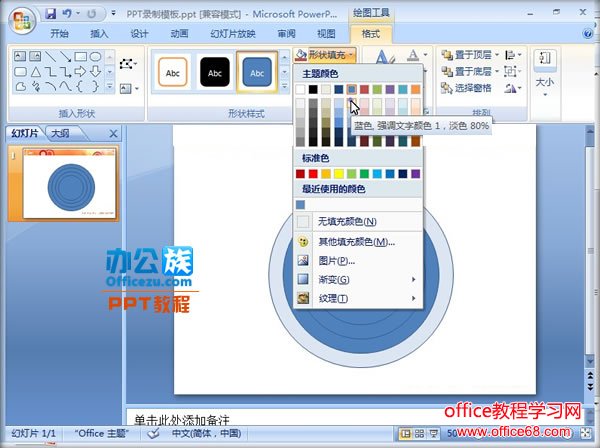Select the dark red standard color
Viewport: 600px width, 448px height.
pyautogui.click(x=300, y=174)
